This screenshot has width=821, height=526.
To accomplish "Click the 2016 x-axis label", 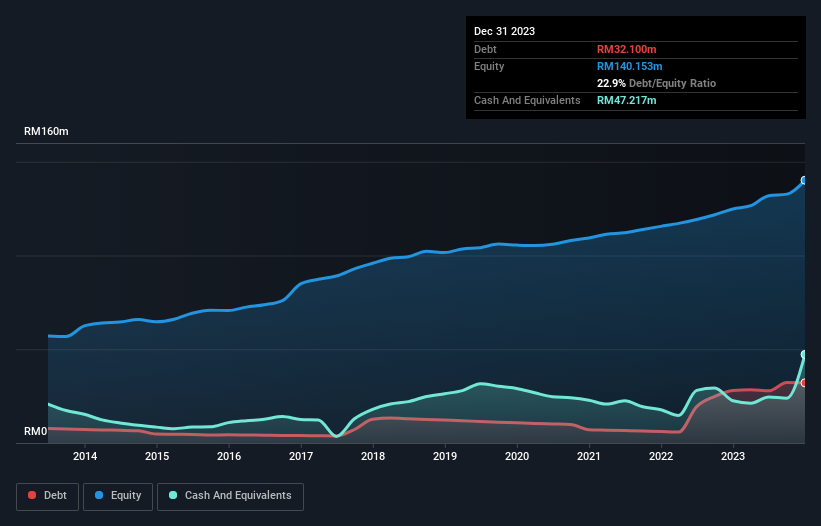I will pyautogui.click(x=229, y=456).
